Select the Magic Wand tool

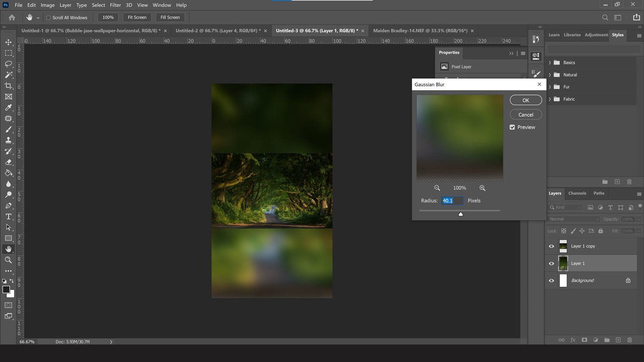8,75
